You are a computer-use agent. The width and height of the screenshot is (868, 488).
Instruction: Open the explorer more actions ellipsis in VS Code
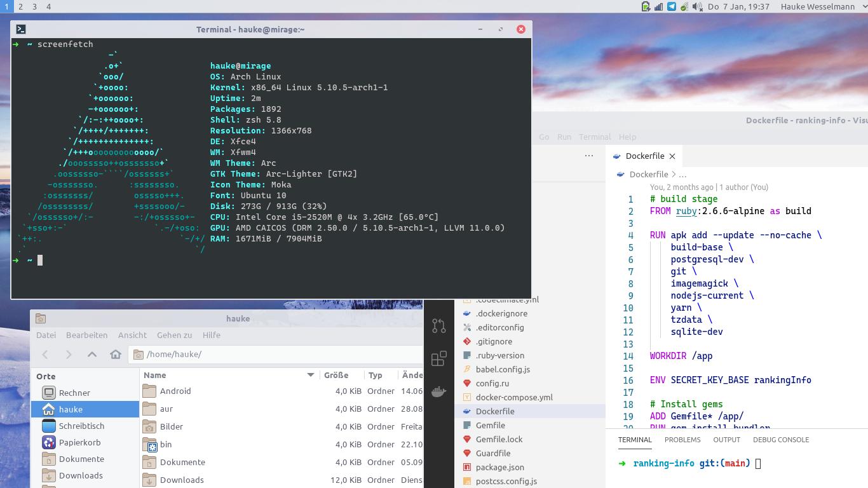pos(589,155)
